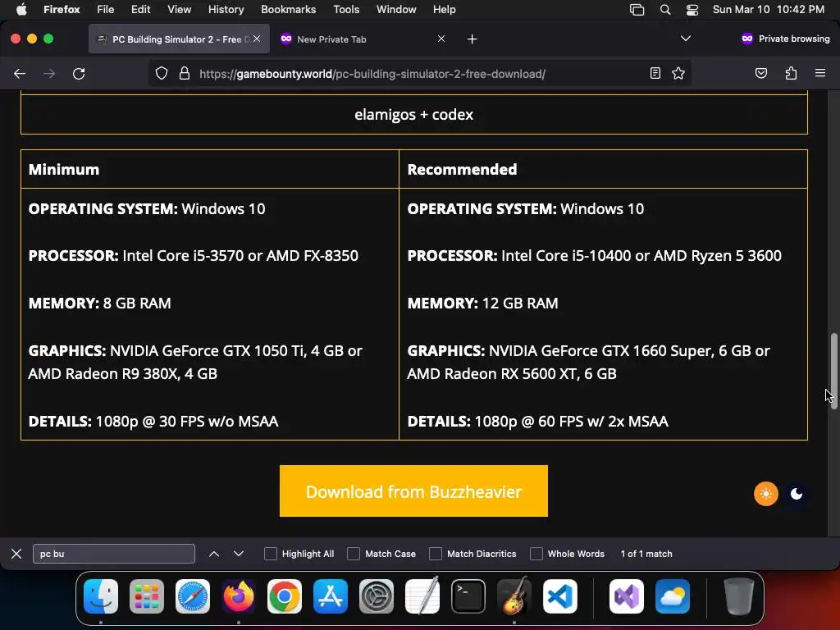Image resolution: width=840 pixels, height=630 pixels.
Task: Open the Help menu
Action: coord(444,9)
